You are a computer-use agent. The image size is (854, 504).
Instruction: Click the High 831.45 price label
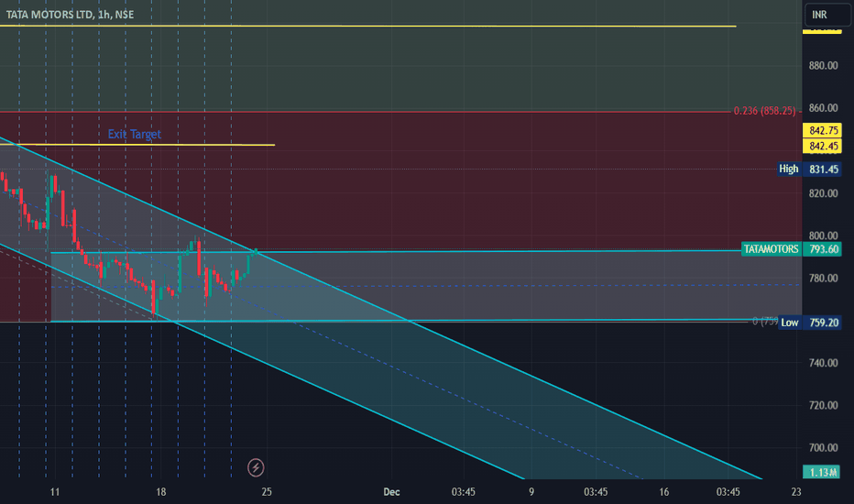809,169
